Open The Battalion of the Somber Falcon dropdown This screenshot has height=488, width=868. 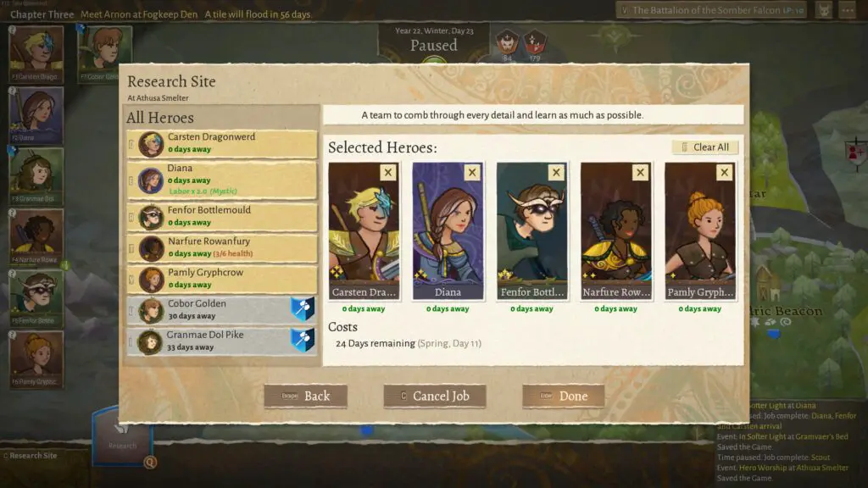coord(711,10)
